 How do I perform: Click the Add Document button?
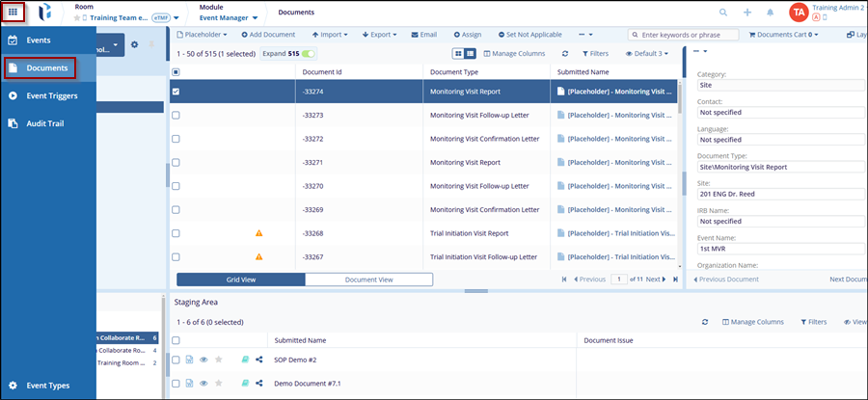pyautogui.click(x=267, y=35)
